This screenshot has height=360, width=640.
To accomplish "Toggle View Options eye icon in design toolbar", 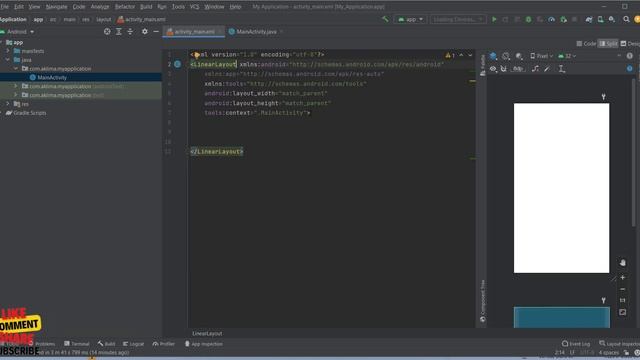I will point(493,69).
